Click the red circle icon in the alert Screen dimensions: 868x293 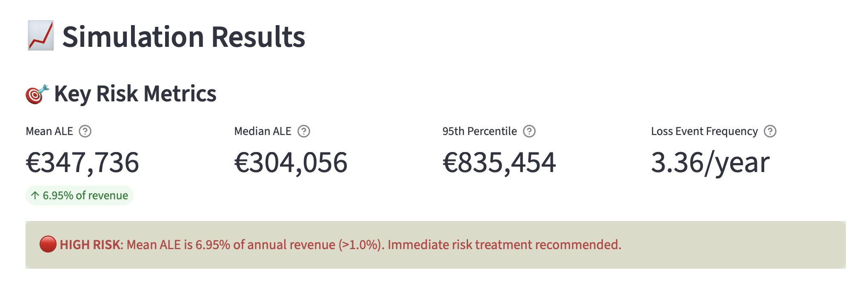coord(48,244)
